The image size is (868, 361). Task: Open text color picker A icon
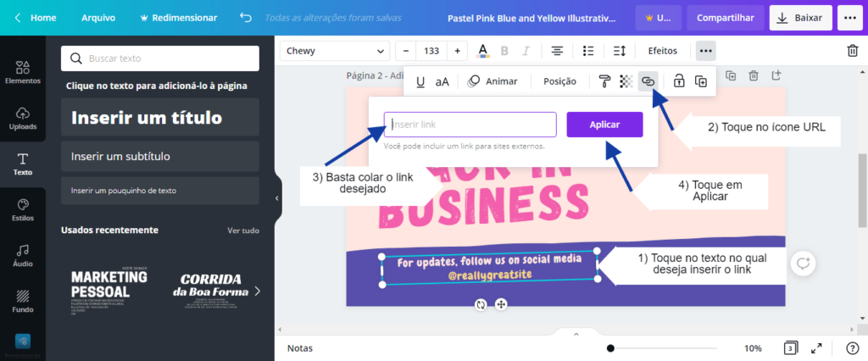[483, 51]
